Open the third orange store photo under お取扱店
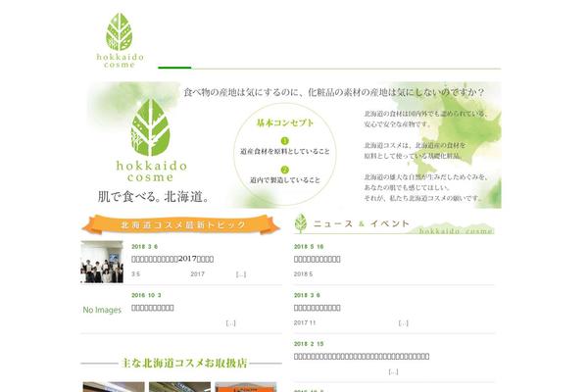 click(x=246, y=387)
